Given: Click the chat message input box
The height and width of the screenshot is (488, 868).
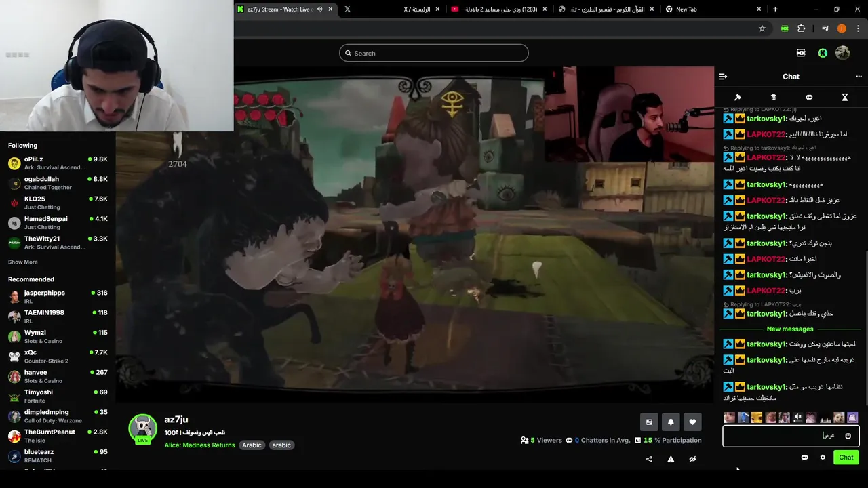Looking at the screenshot, I should tap(791, 436).
